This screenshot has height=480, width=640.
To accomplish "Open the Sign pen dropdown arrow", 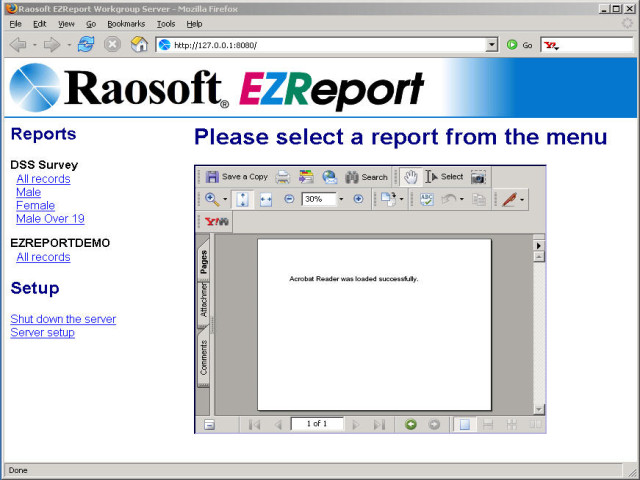I will tap(522, 200).
